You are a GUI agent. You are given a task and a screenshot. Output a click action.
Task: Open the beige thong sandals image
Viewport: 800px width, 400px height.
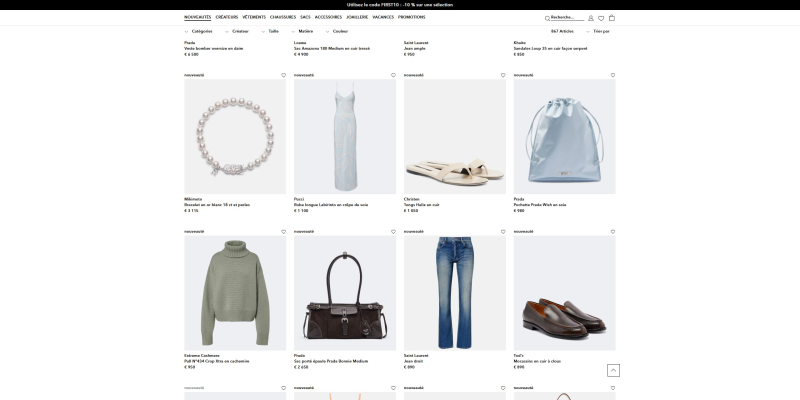coord(455,136)
